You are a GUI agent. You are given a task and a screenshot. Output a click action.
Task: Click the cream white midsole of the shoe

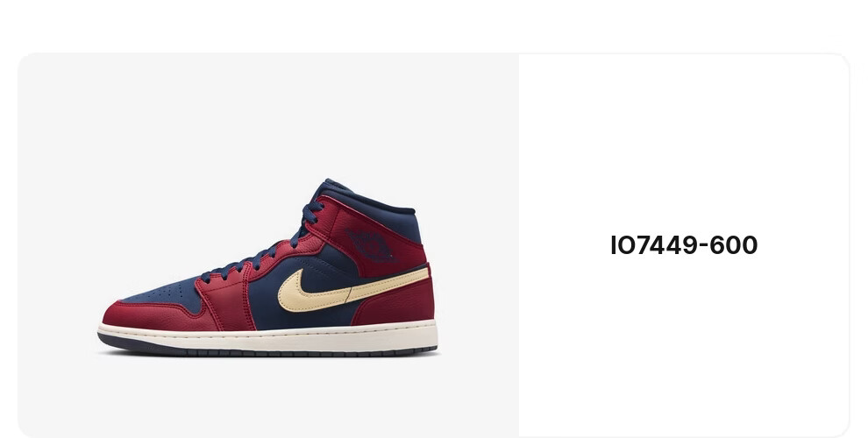[x=268, y=336]
